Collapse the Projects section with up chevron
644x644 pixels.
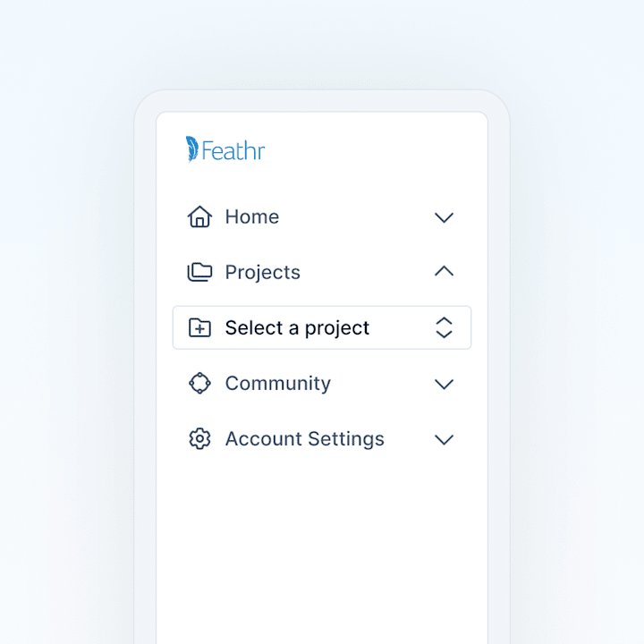click(x=444, y=271)
